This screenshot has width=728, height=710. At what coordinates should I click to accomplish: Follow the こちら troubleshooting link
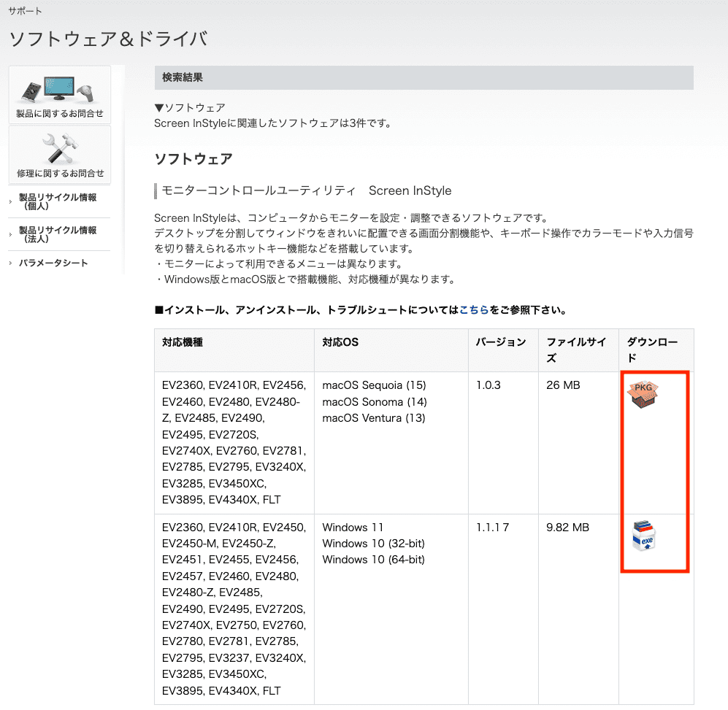[x=474, y=310]
